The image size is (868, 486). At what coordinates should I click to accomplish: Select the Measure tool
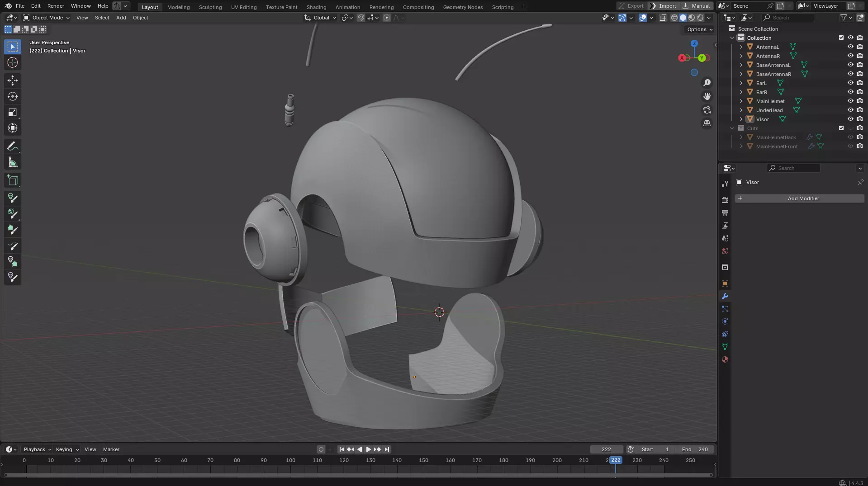13,162
